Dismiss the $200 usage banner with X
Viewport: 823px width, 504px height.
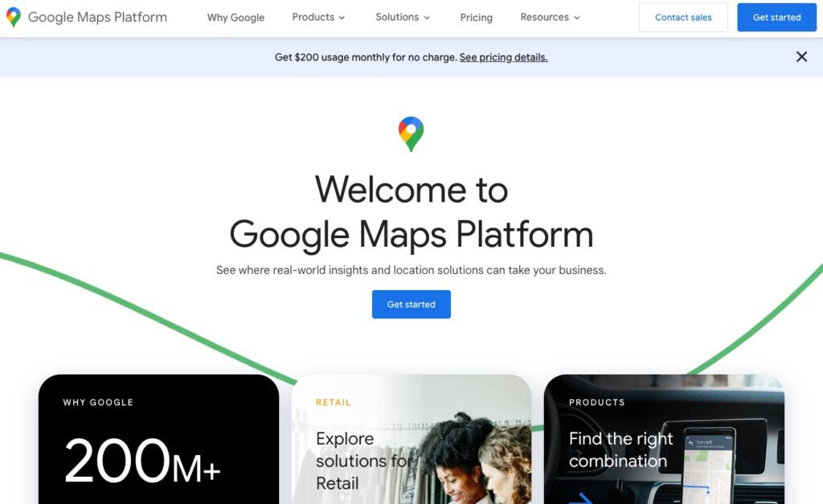pyautogui.click(x=801, y=57)
